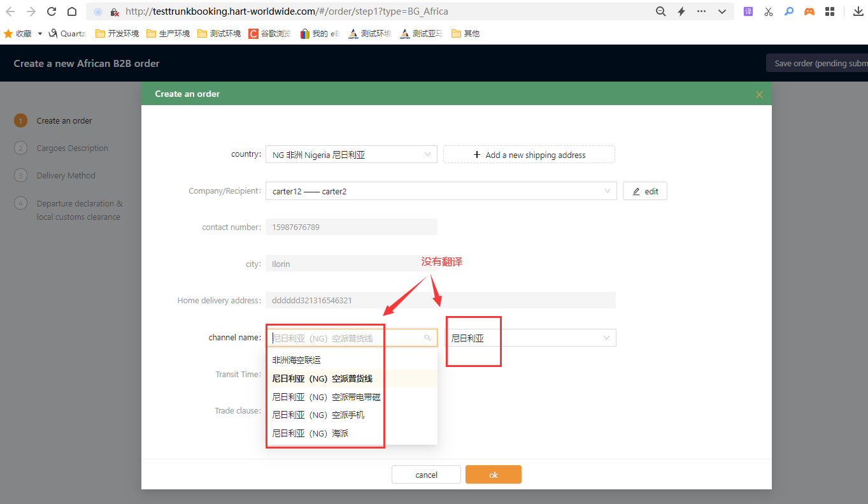Click Add a new shipping address
Viewport: 868px width, 504px height.
coord(529,155)
